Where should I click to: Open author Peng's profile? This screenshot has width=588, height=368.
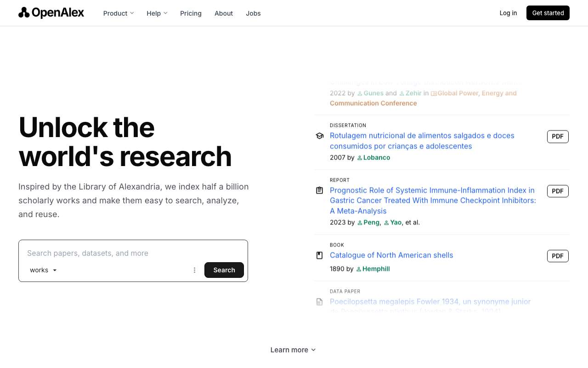click(x=371, y=223)
